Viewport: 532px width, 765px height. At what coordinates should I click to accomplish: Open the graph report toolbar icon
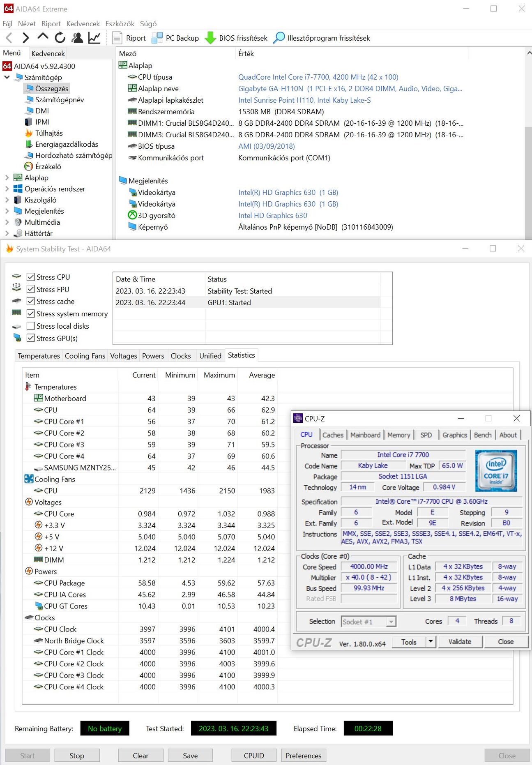(94, 38)
